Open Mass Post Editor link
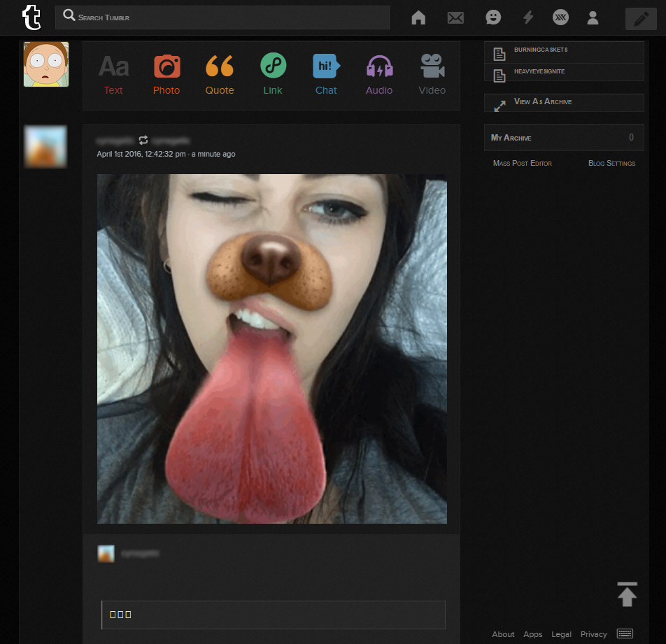666x644 pixels. (522, 164)
